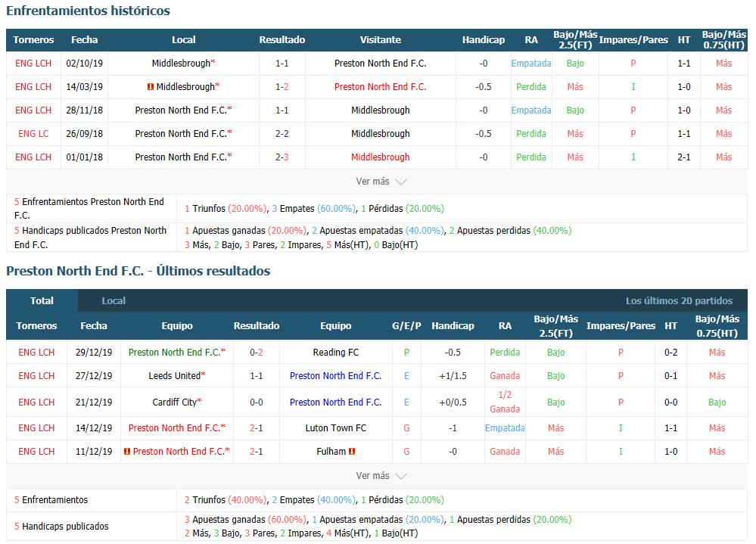Click '1 Triunfos (20.00%)' in the historic summary
This screenshot has width=756, height=544.
tap(226, 209)
